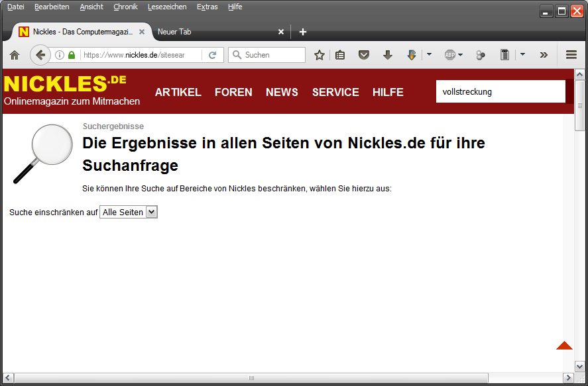Close the Nickles tab

pyautogui.click(x=142, y=32)
